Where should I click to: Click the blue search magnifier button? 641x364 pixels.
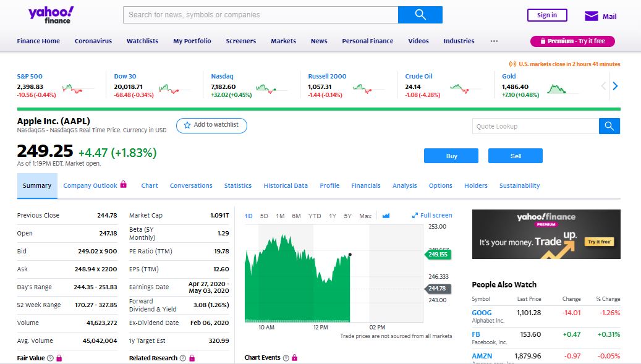[420, 15]
